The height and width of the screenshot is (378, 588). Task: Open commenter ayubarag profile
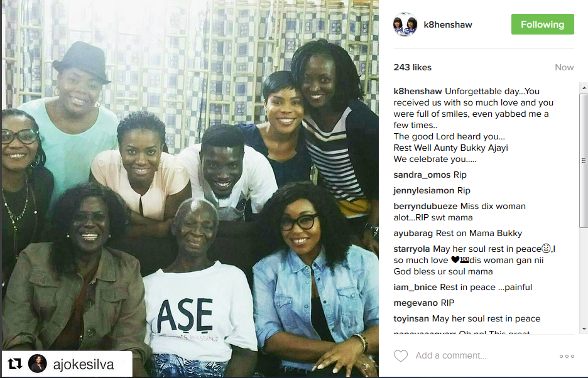tap(413, 233)
